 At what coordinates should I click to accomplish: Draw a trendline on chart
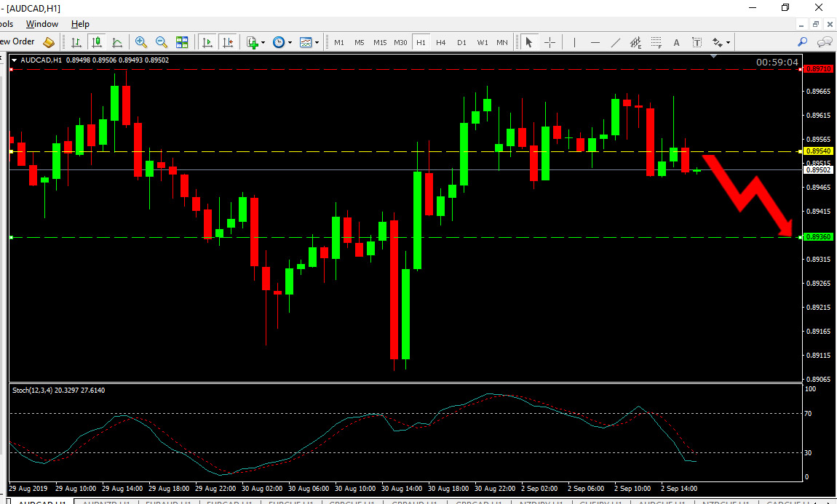(x=616, y=42)
